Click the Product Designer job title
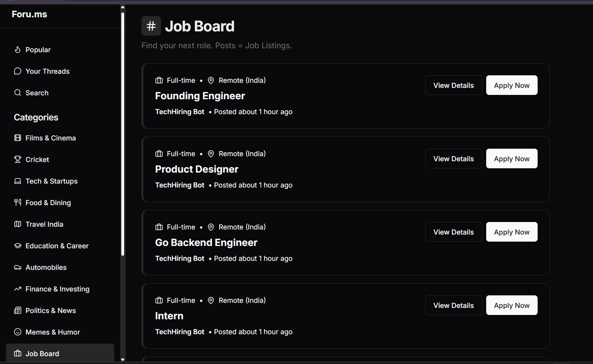This screenshot has width=593, height=364. 197,169
